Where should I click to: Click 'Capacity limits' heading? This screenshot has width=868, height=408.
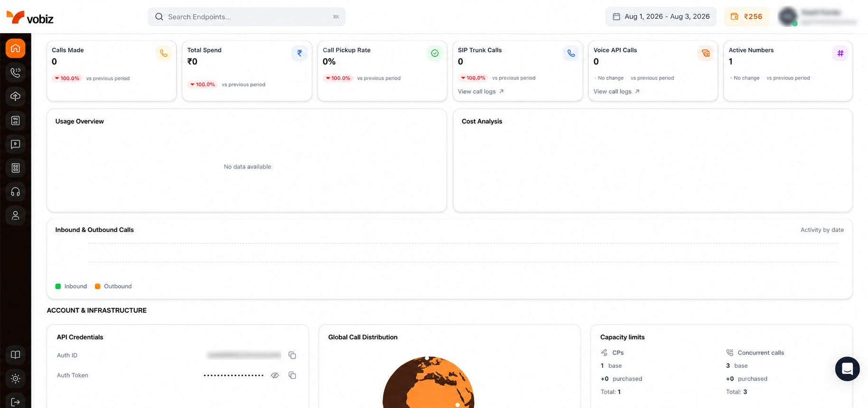pyautogui.click(x=622, y=337)
